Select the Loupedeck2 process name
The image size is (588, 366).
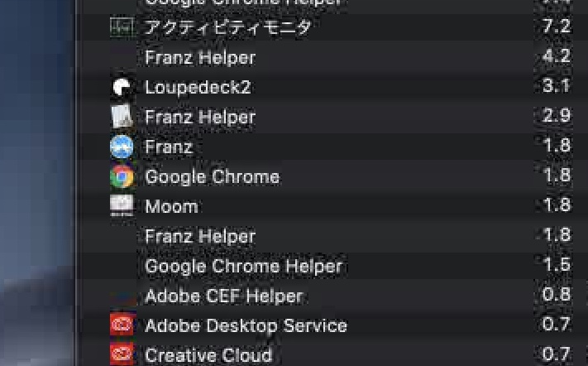pos(198,88)
